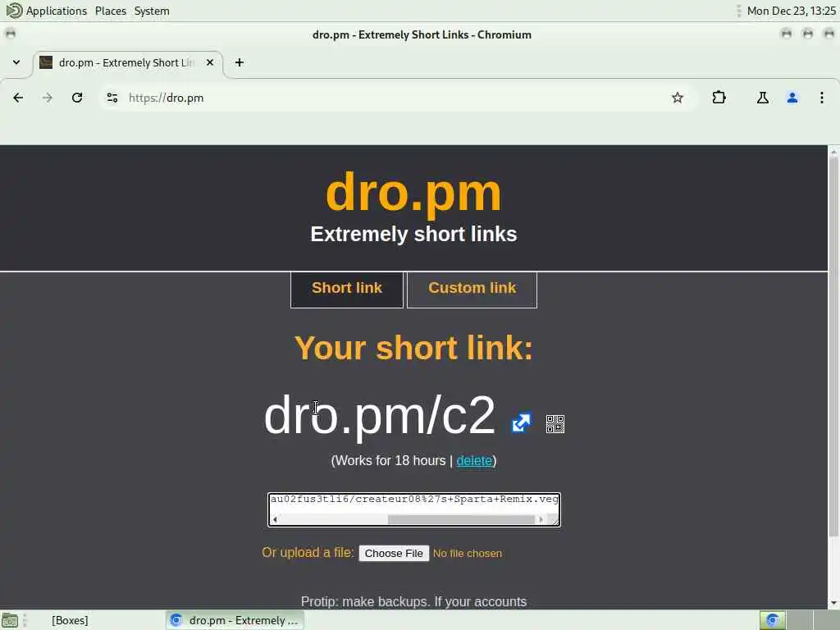The image size is (840, 630).
Task: Switch to the Short link tab
Action: 347,290
